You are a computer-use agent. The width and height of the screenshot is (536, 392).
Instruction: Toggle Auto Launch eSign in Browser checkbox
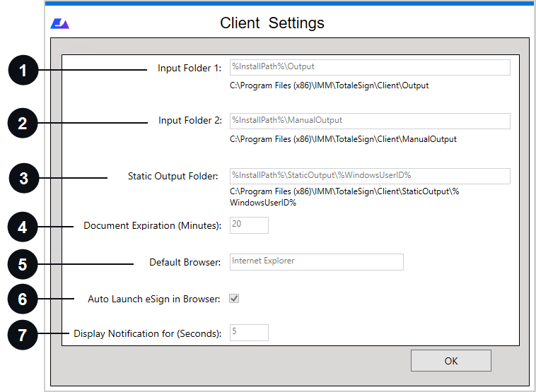[234, 299]
